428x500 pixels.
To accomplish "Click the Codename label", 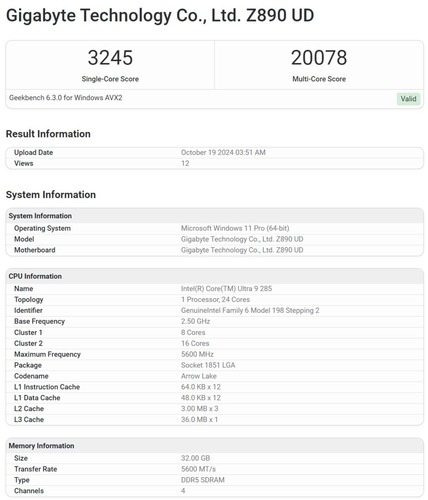I will point(31,376).
